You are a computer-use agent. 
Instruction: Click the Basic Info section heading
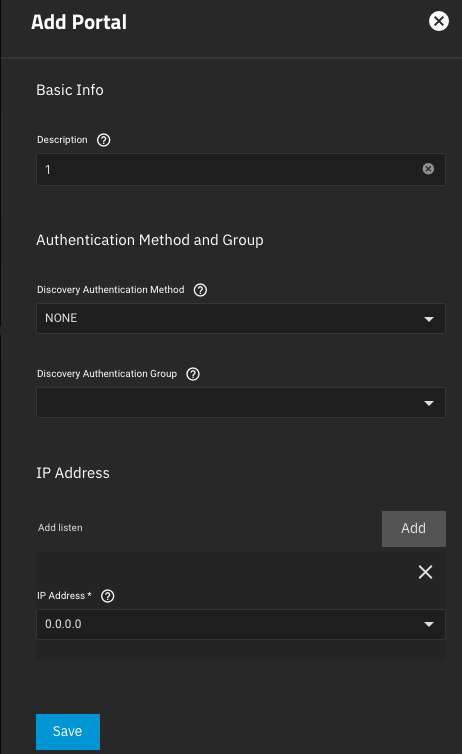point(70,90)
